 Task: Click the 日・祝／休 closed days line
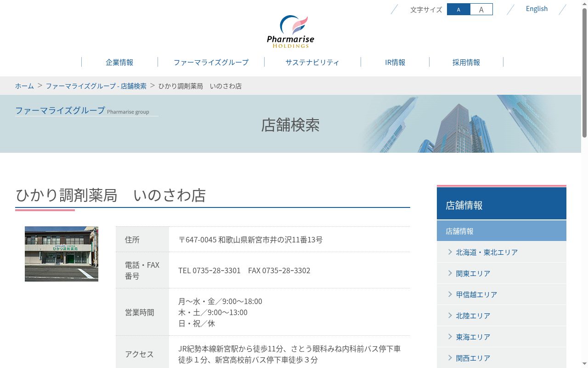[x=197, y=323]
